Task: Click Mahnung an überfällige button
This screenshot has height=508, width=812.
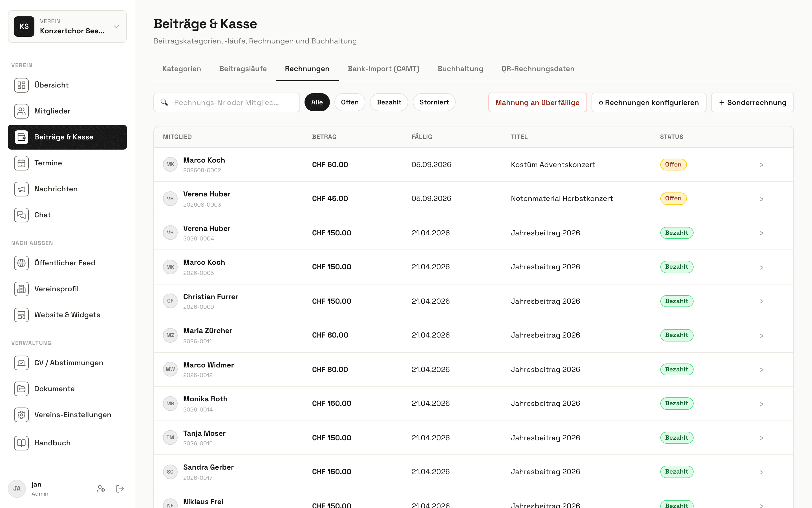Action: point(537,102)
